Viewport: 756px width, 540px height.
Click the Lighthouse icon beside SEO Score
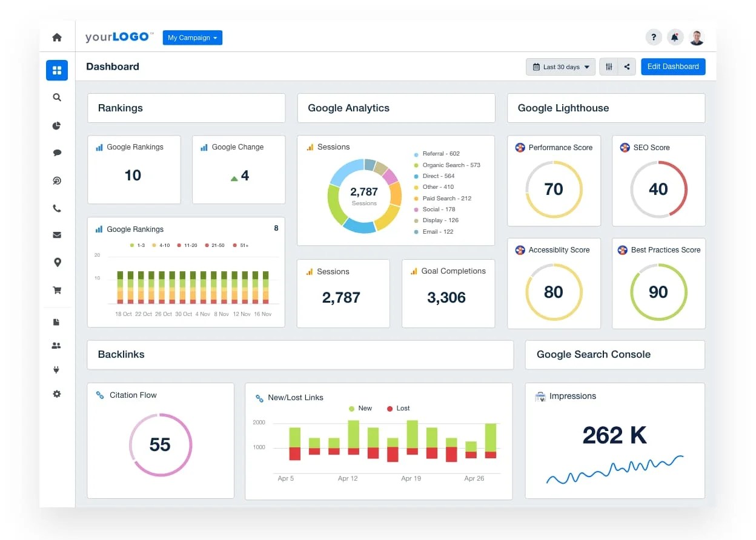point(625,147)
